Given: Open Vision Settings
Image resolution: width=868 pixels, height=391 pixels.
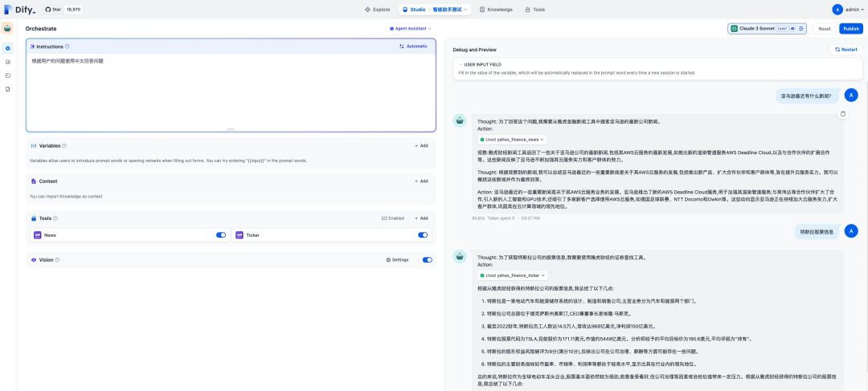Looking at the screenshot, I should (398, 260).
